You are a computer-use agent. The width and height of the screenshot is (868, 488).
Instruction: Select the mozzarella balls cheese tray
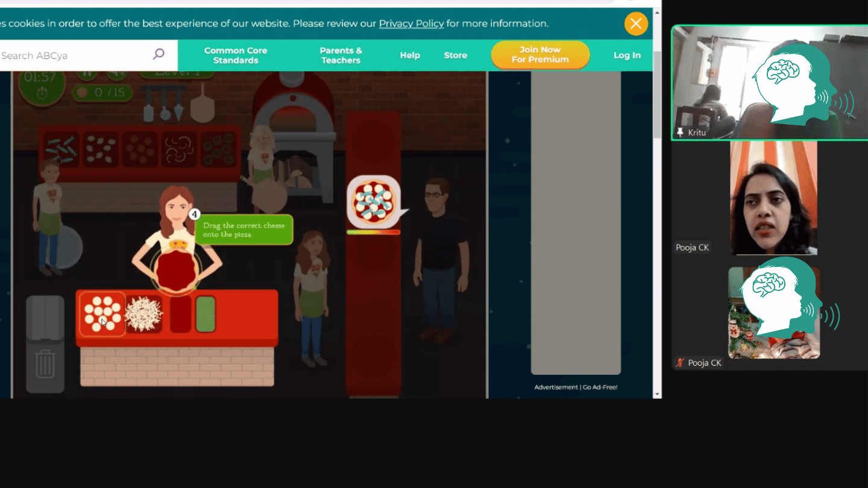pos(102,314)
